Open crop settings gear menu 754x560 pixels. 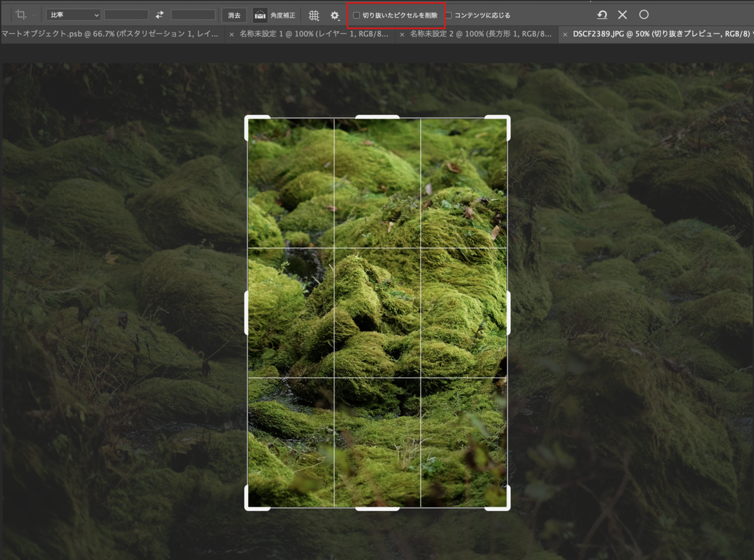tap(335, 14)
